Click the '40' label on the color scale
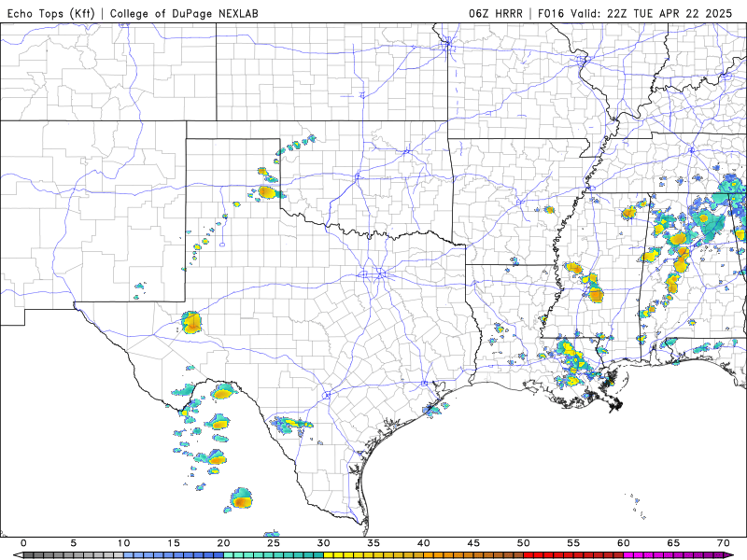Viewport: 747px width, 560px height. point(424,543)
